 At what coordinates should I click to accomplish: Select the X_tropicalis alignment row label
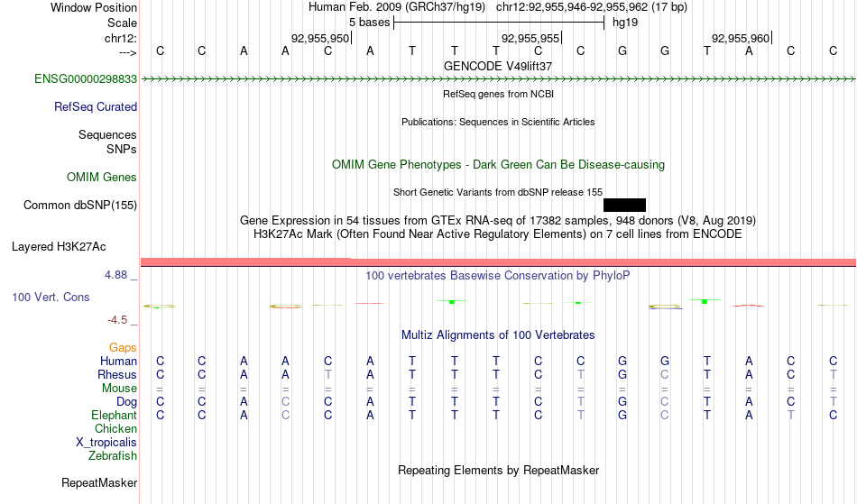pyautogui.click(x=106, y=443)
